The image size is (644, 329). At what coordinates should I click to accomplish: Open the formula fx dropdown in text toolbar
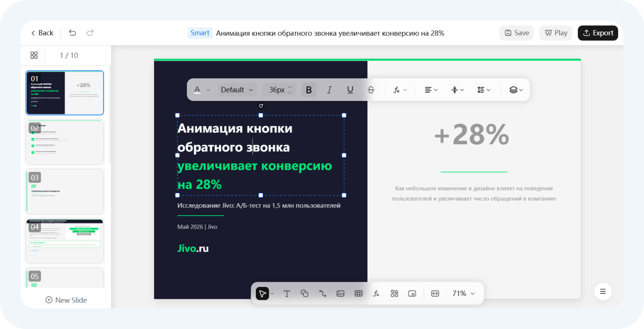tap(400, 90)
